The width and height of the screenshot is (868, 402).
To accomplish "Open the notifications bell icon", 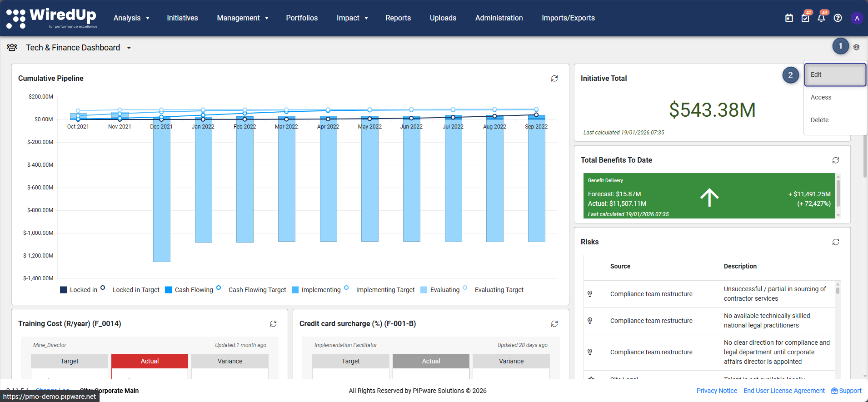I will coord(821,18).
